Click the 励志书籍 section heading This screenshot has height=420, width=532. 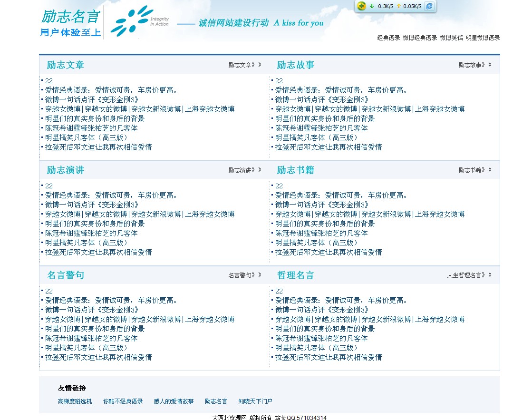295,170
